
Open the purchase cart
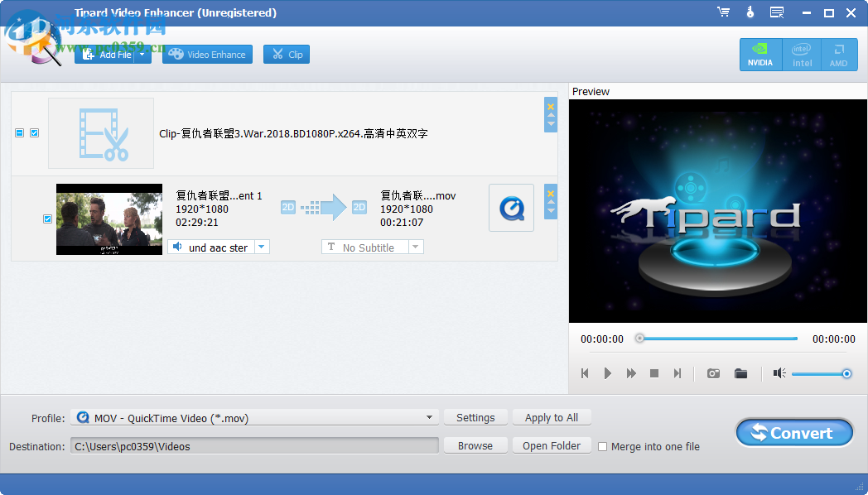pyautogui.click(x=723, y=12)
